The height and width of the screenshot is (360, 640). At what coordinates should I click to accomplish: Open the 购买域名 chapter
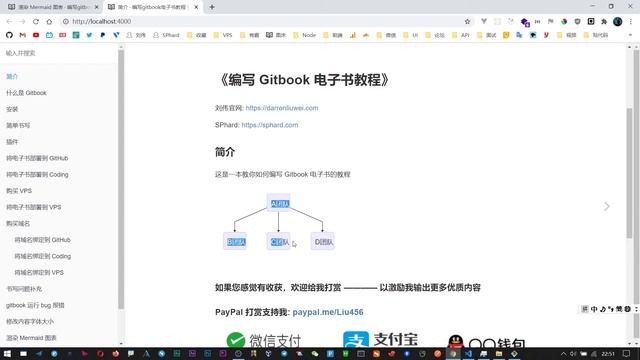pyautogui.click(x=18, y=223)
